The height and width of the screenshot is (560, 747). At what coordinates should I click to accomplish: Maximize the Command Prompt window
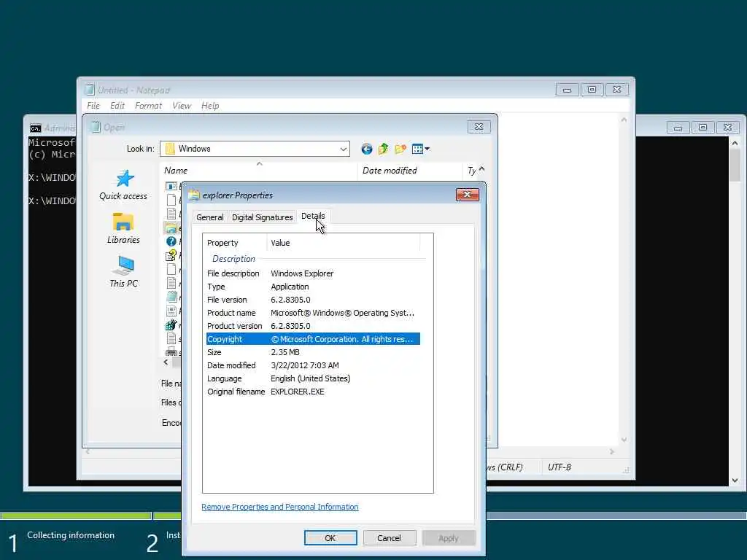tap(703, 127)
